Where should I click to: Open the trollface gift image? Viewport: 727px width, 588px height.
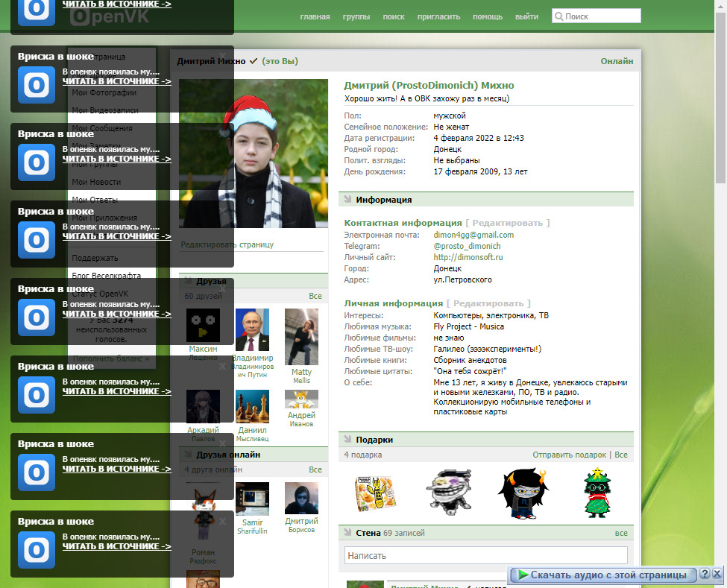point(449,492)
